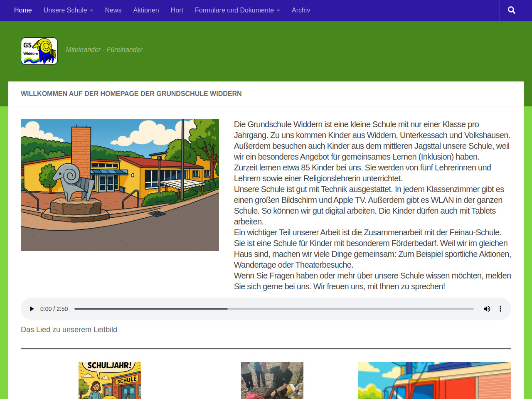Open audio player more options menu
This screenshot has height=399, width=532.
point(500,309)
